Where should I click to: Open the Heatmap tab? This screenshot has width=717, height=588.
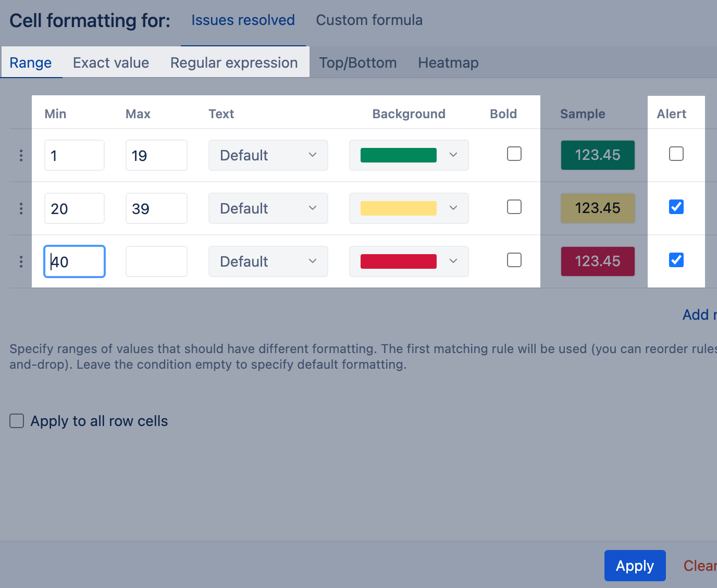point(448,62)
